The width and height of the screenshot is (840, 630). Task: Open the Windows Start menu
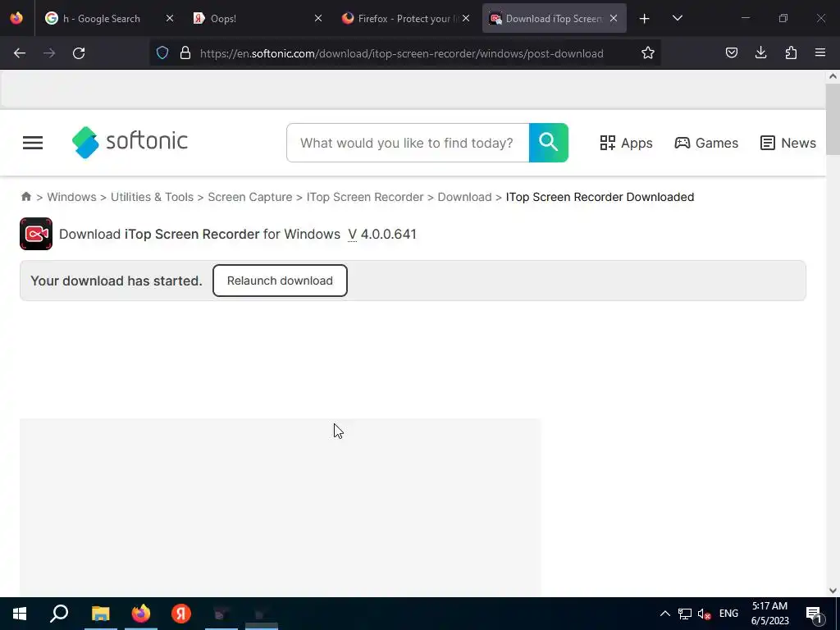[20, 614]
